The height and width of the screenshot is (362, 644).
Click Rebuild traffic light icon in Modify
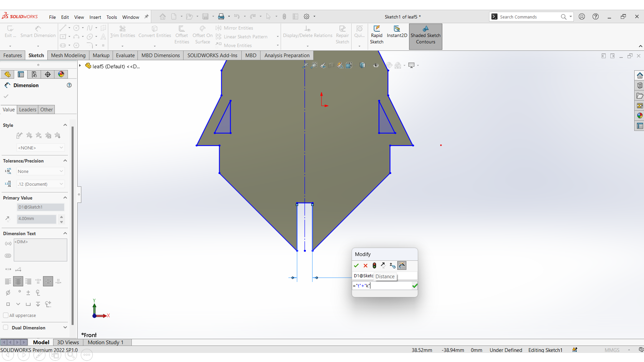(x=374, y=266)
